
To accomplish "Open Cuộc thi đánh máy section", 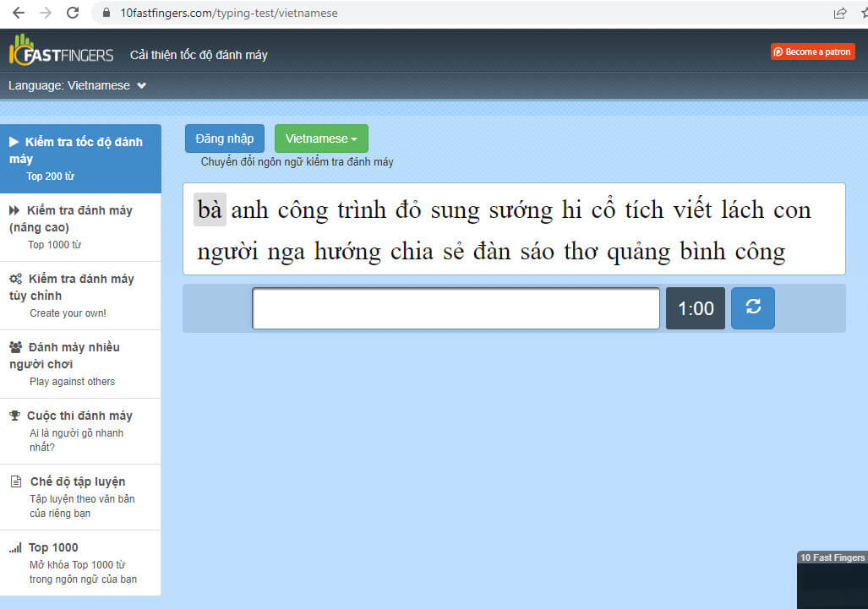I will click(80, 432).
